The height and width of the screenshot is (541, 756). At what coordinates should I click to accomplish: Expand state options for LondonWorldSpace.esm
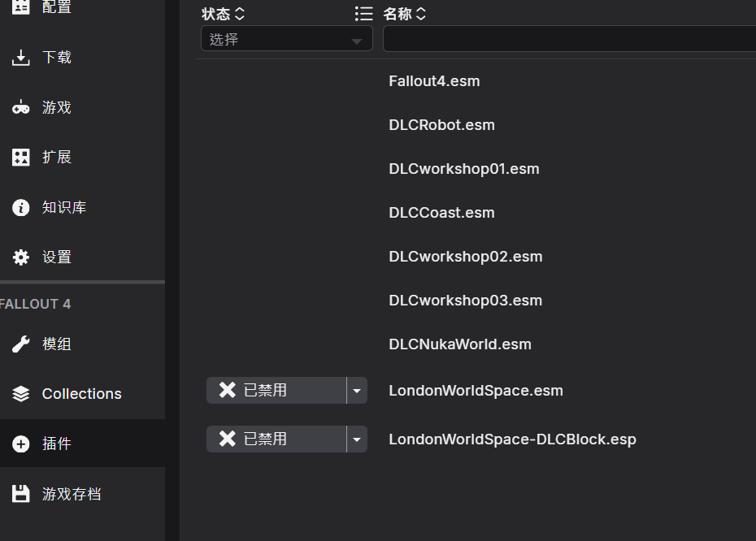click(x=356, y=390)
